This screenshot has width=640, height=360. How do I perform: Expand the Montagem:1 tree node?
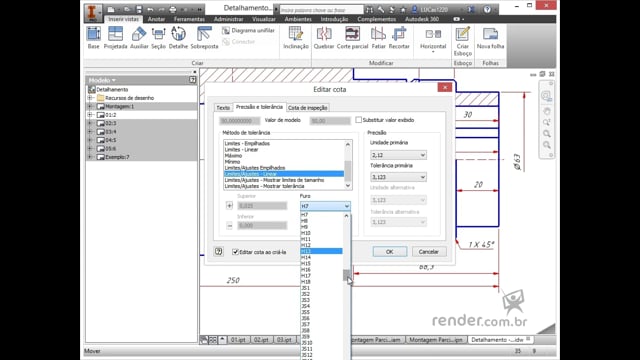(x=90, y=107)
